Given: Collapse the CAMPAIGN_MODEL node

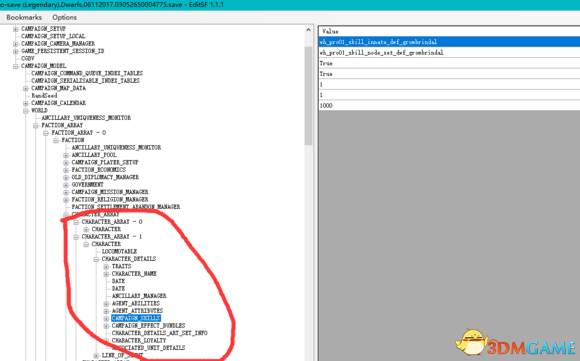Looking at the screenshot, I should 16,66.
